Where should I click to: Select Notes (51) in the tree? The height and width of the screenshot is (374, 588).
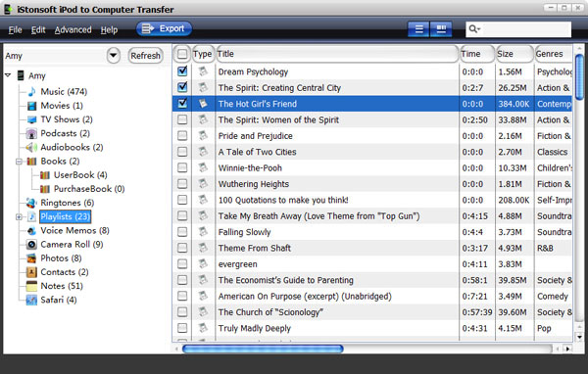(62, 286)
